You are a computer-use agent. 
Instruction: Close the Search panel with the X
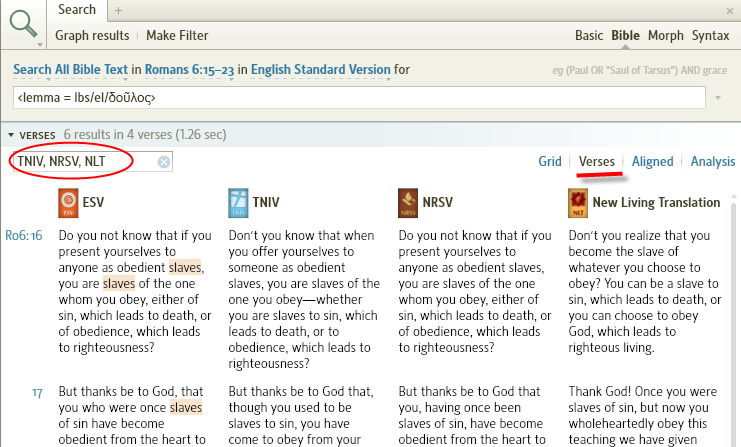(x=730, y=11)
